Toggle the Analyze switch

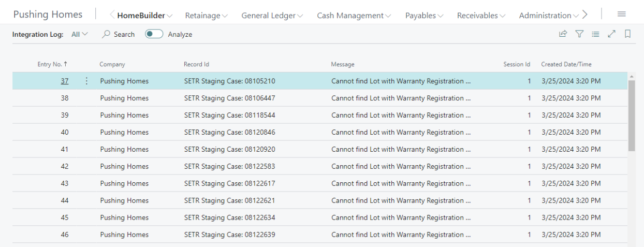154,34
